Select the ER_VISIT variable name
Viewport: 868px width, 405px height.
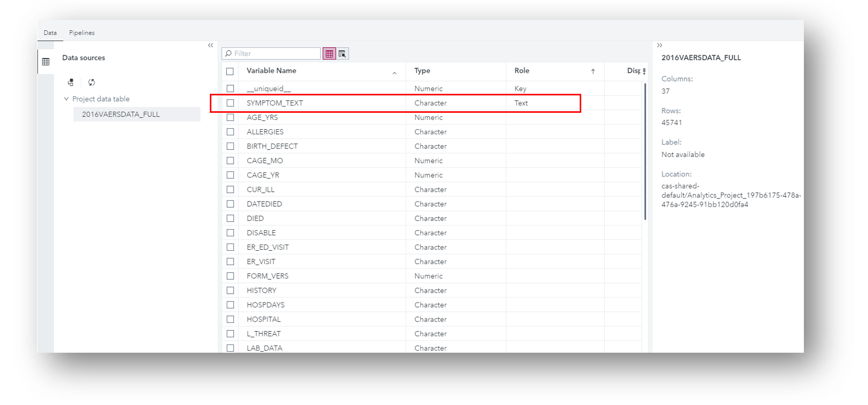click(x=261, y=261)
